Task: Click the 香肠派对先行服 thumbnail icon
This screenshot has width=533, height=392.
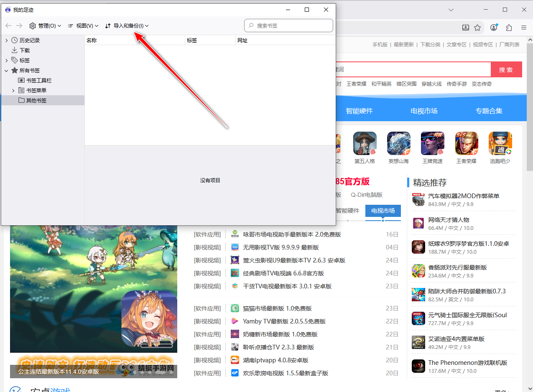Action: 418,271
